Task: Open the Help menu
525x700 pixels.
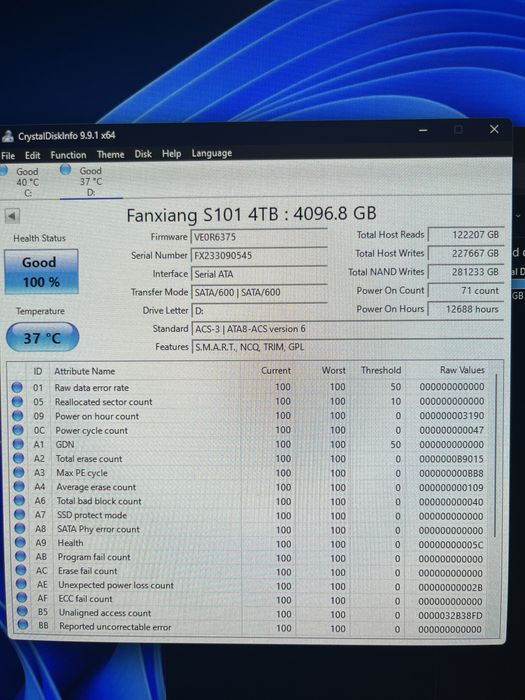Action: point(171,154)
